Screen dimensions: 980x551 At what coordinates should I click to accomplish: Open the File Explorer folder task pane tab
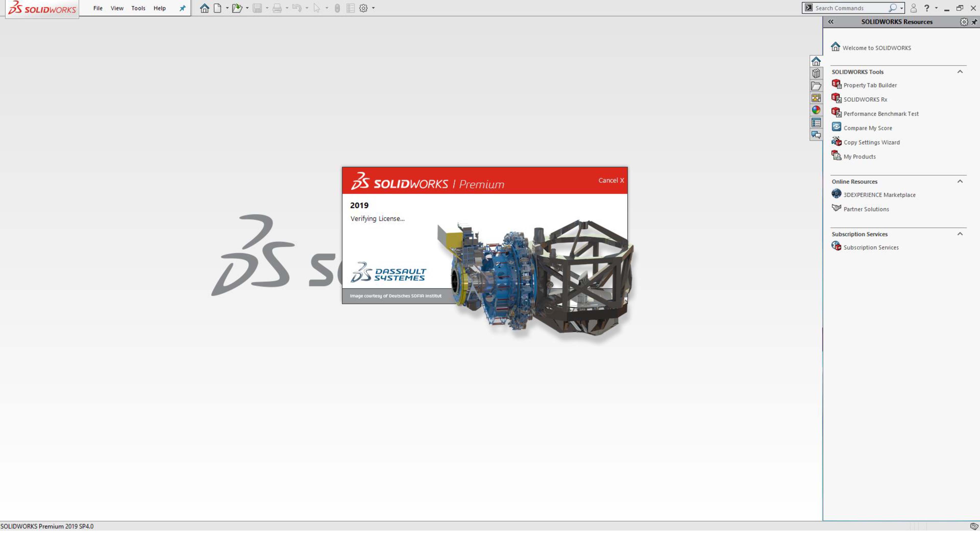point(816,86)
